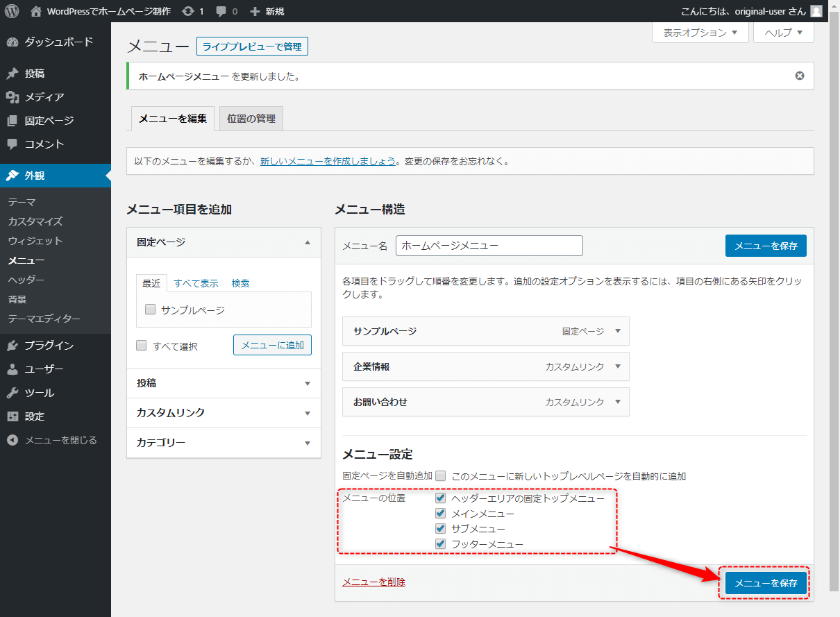Screen dimensions: 840x617
Task: Open ウィジェット submenu link
Action: pos(35,241)
